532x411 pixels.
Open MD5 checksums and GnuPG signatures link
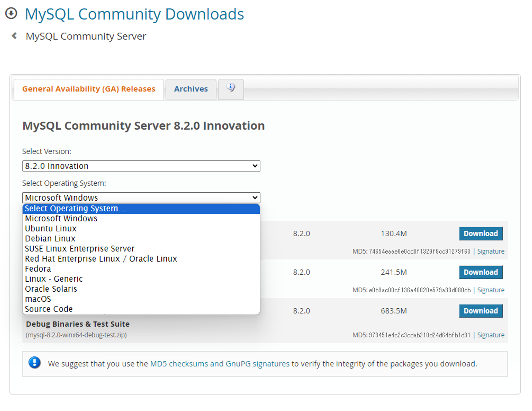pyautogui.click(x=220, y=364)
